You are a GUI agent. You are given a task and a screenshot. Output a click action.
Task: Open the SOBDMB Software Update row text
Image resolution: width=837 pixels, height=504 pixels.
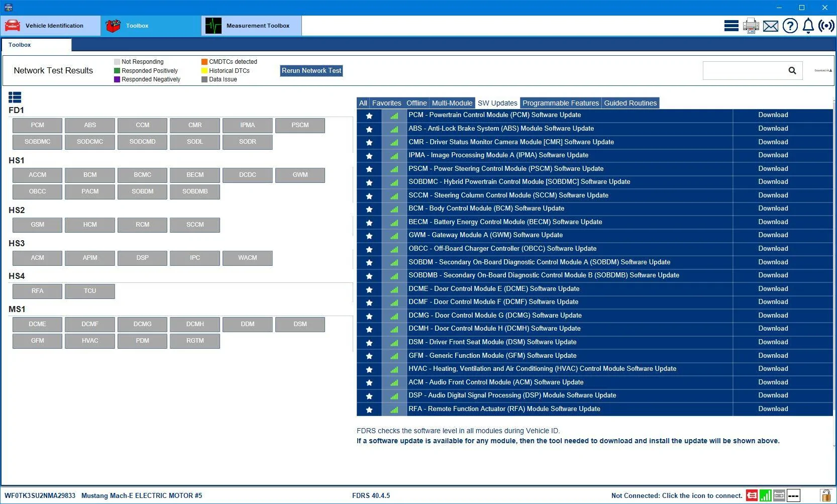click(544, 275)
